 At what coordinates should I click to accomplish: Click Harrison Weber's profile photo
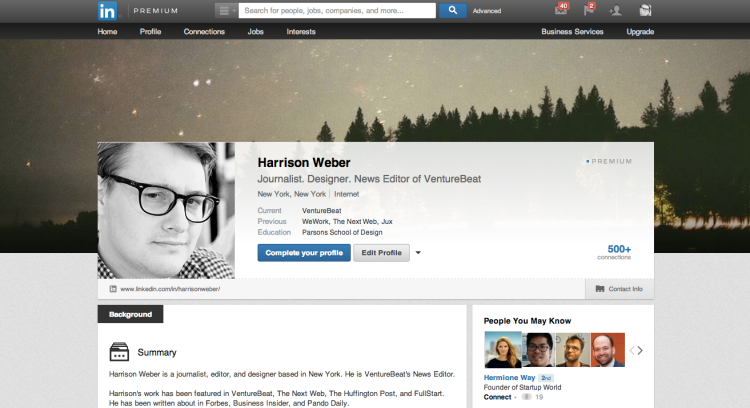[x=166, y=210]
